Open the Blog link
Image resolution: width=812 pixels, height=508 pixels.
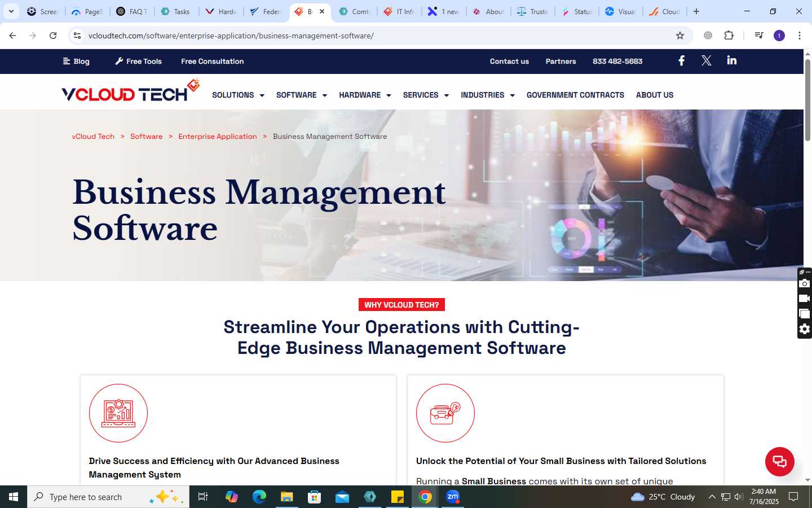(76, 61)
